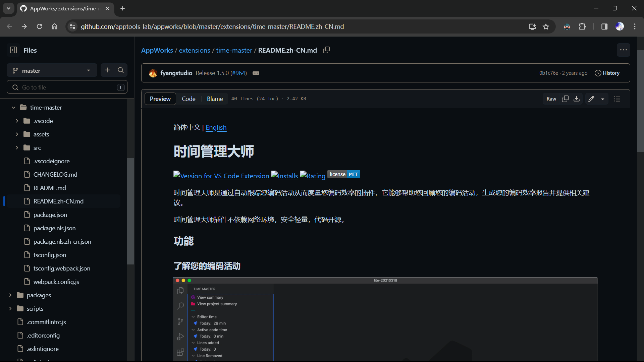Screen dimensions: 644x362
Task: Click the bookmark star icon in browser
Action: (547, 27)
